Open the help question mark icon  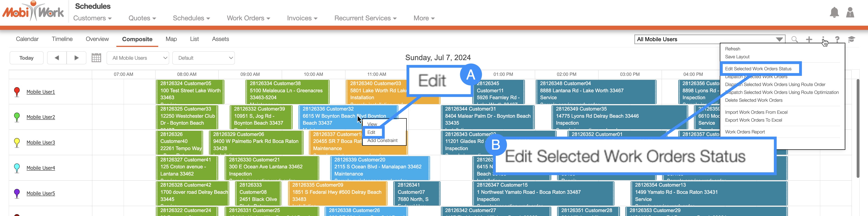point(837,39)
